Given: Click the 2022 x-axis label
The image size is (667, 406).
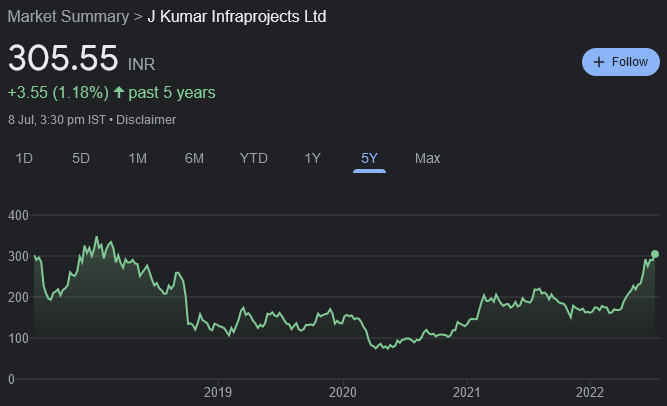Looking at the screenshot, I should [x=590, y=393].
